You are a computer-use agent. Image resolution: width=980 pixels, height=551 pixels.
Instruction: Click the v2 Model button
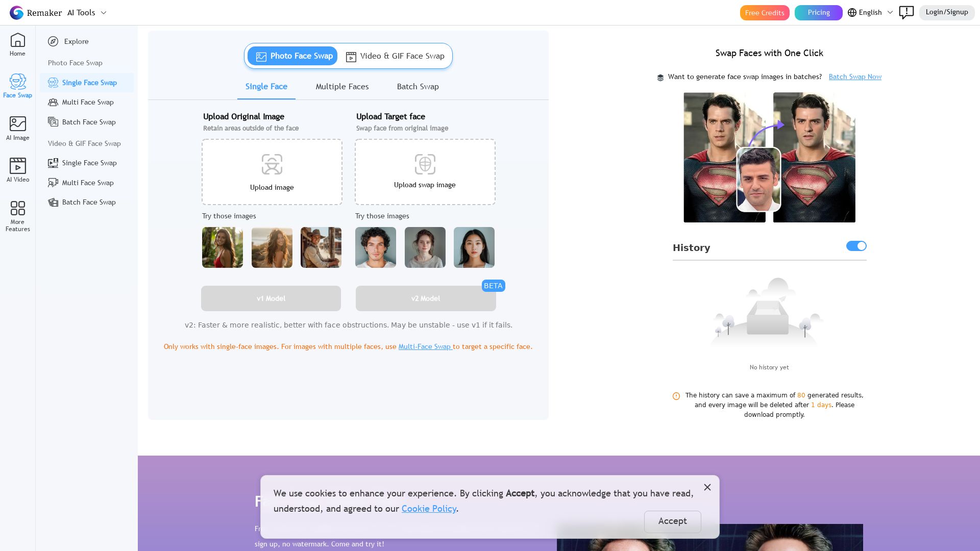point(425,298)
